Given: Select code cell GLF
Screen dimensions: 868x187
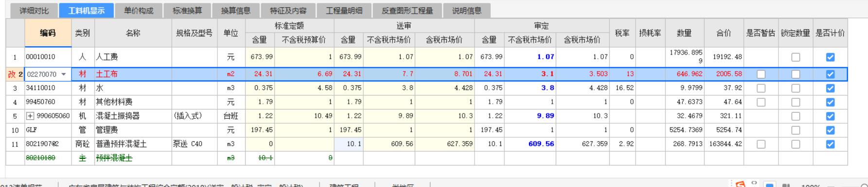Looking at the screenshot, I should 48,130.
